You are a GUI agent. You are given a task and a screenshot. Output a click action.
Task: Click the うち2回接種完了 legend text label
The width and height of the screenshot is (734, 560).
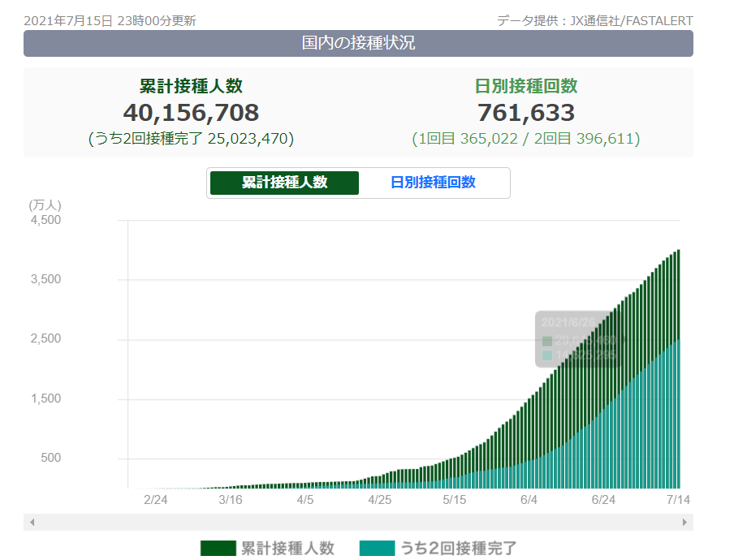point(458,549)
